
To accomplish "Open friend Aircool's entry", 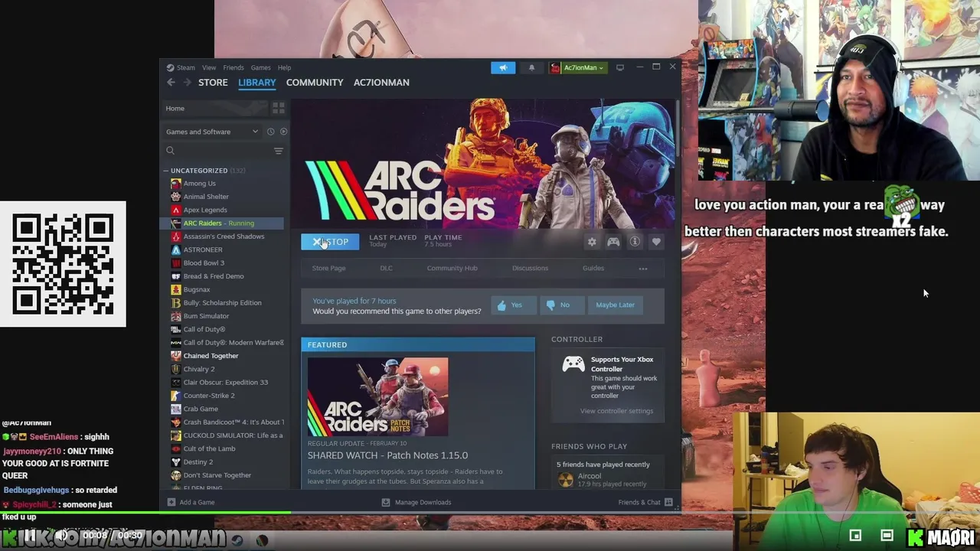I will pos(605,480).
